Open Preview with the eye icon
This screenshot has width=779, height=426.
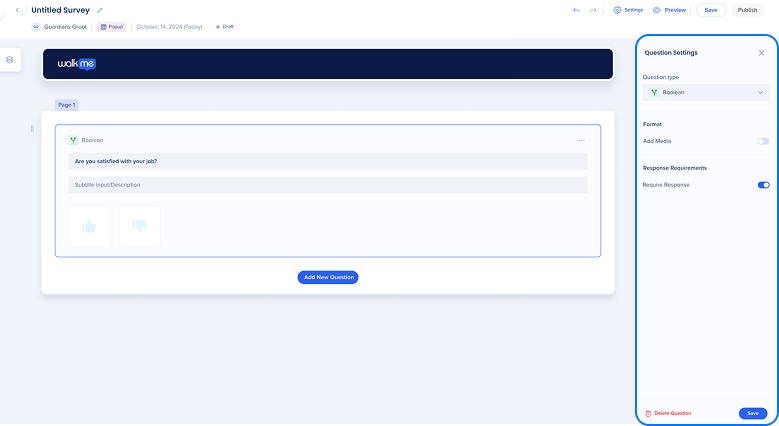click(669, 10)
